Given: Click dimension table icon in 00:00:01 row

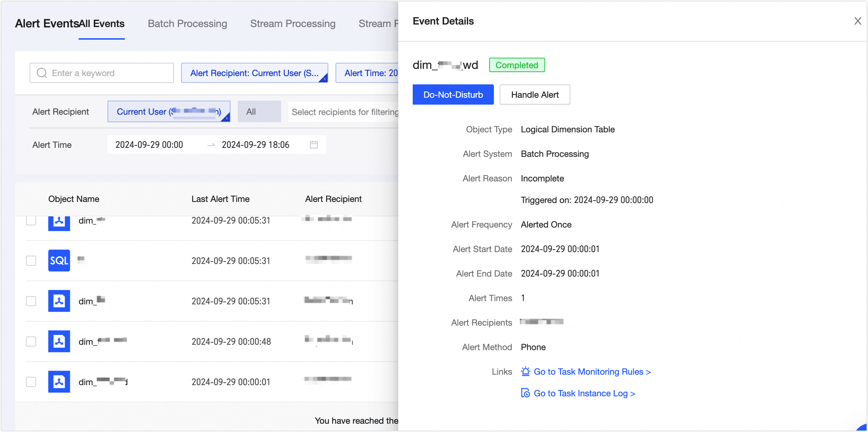Looking at the screenshot, I should [x=59, y=382].
